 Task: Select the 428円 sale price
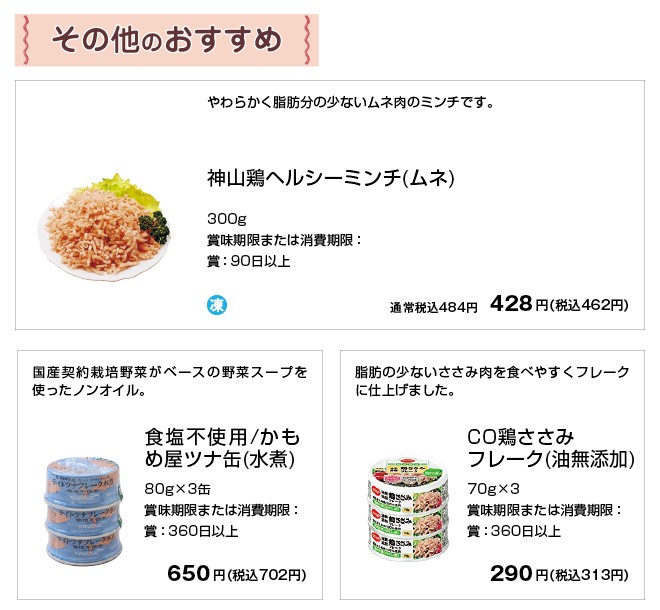[512, 305]
